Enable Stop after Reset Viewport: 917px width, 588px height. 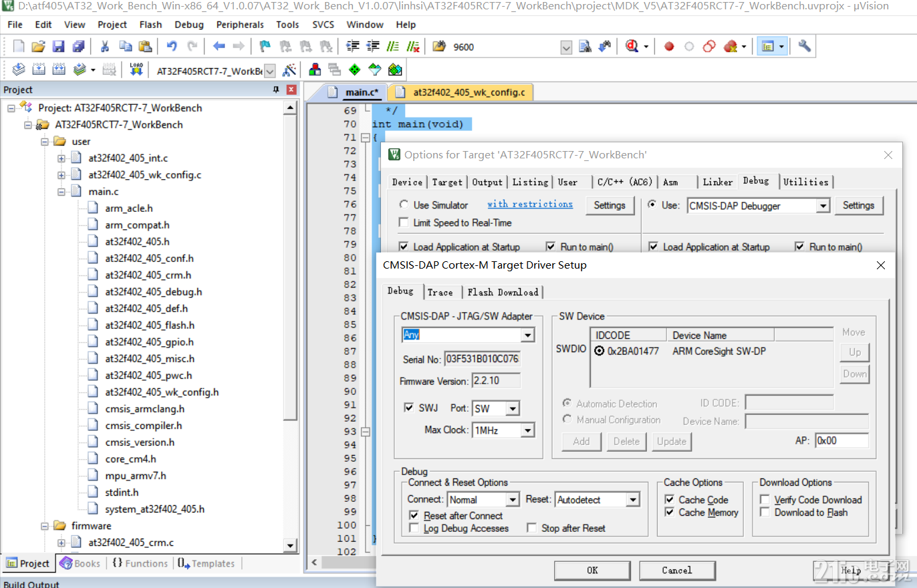pos(531,529)
